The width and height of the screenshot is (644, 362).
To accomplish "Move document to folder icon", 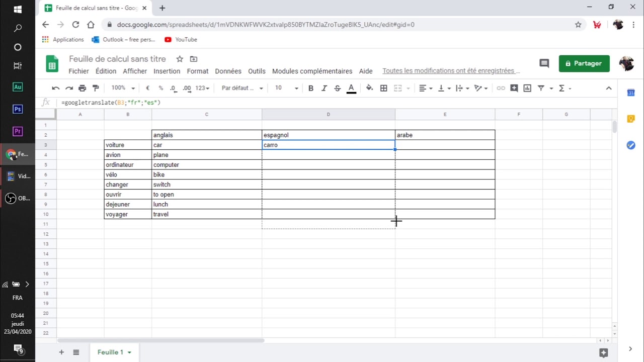I will click(194, 59).
